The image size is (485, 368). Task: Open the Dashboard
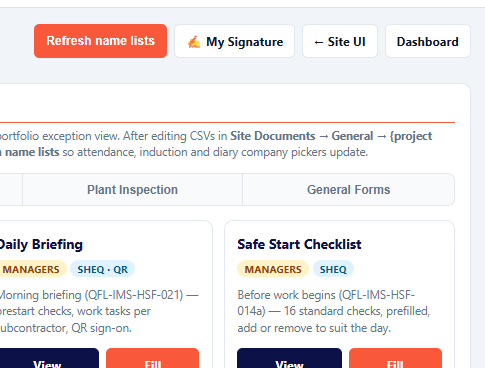coord(428,41)
